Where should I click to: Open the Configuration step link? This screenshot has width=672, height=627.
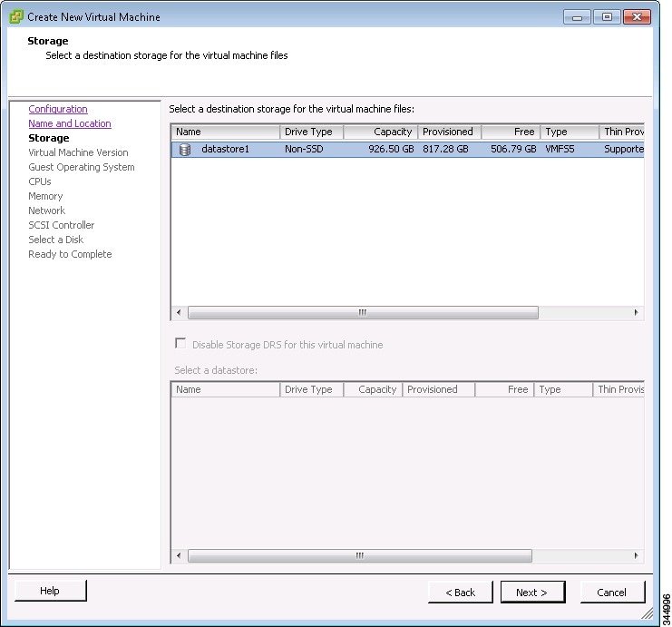(58, 109)
